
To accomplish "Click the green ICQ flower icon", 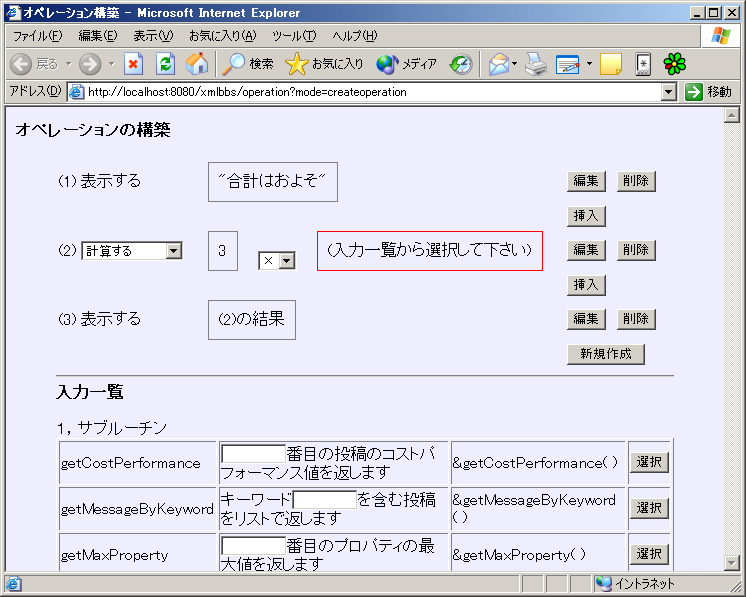I will click(x=675, y=64).
